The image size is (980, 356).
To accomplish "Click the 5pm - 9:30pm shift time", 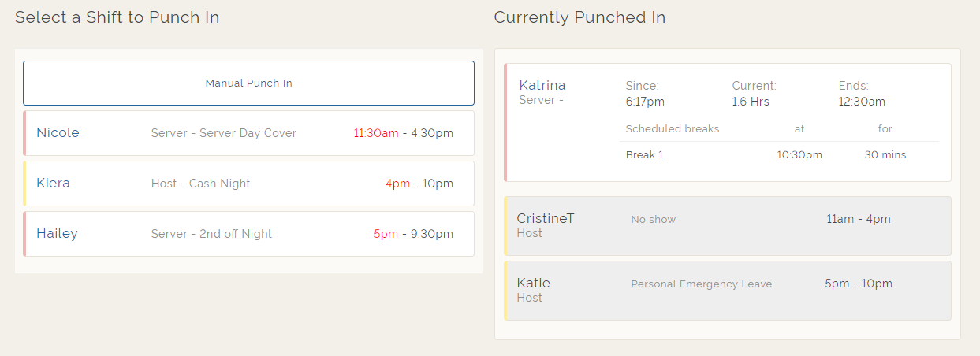I will [x=413, y=234].
